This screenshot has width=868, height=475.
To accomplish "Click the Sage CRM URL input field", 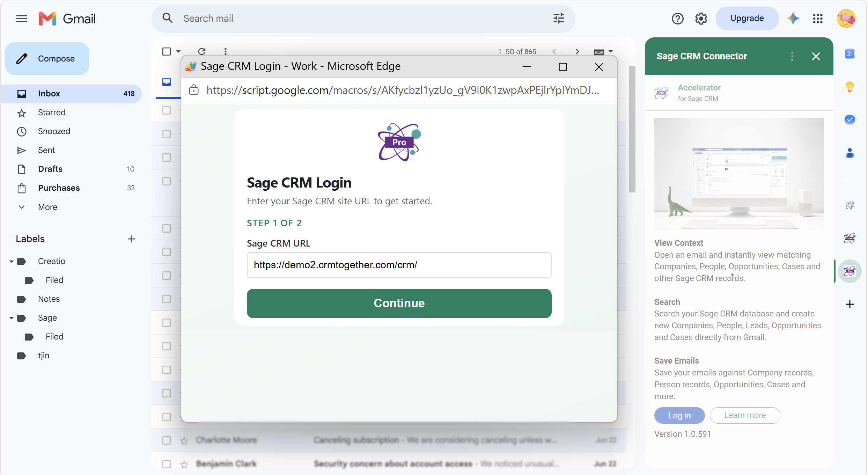I will (x=399, y=265).
